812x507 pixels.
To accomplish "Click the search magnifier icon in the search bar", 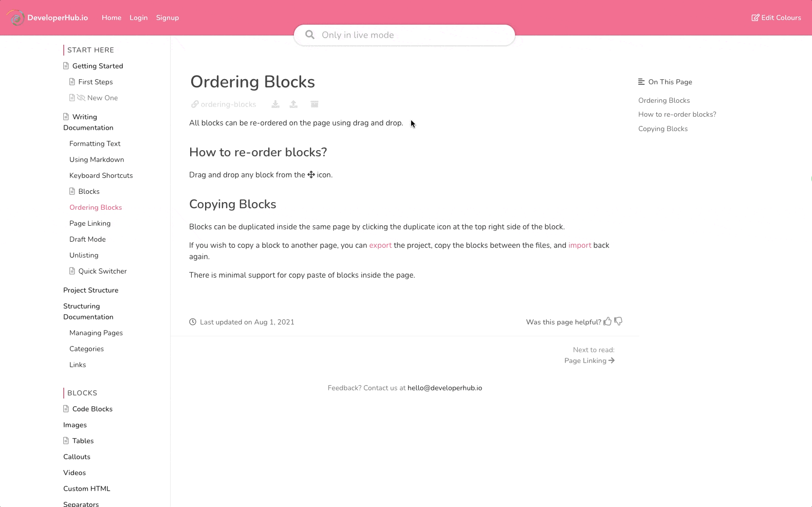I will tap(310, 34).
